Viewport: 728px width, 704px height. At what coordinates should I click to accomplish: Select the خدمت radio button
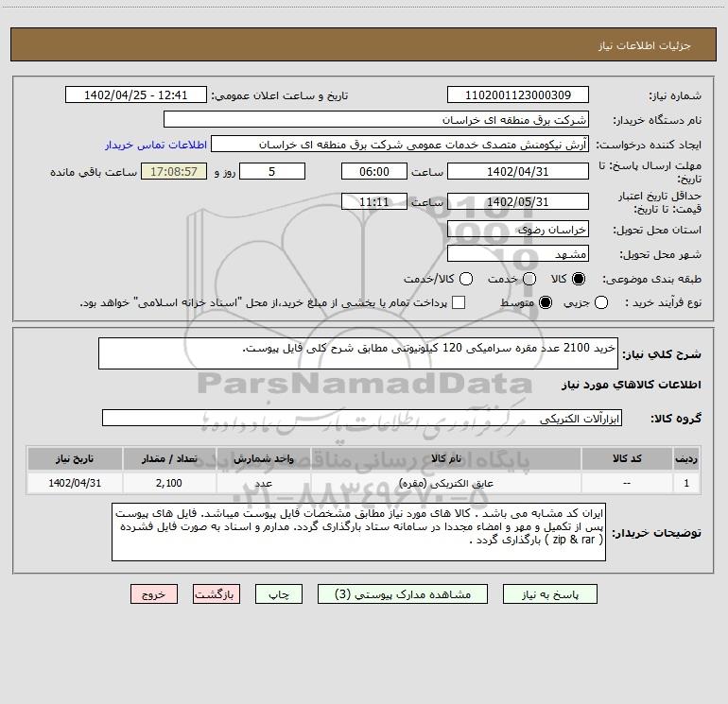pyautogui.click(x=529, y=279)
